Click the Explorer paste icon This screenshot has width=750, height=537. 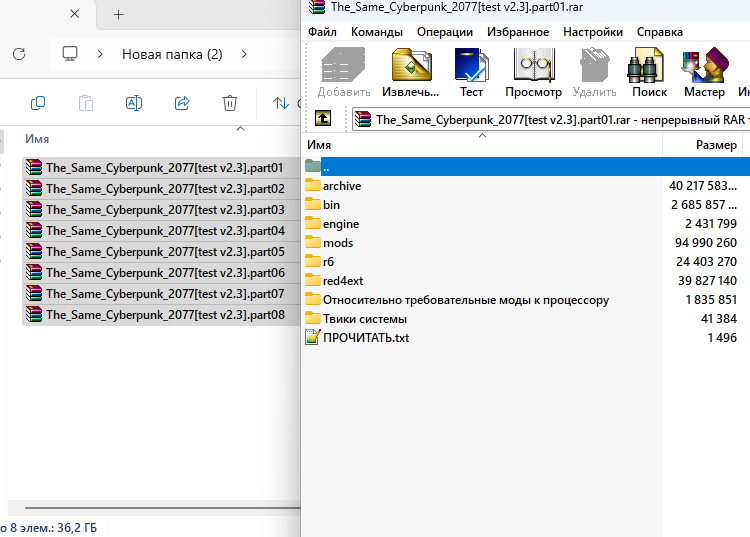tap(86, 103)
